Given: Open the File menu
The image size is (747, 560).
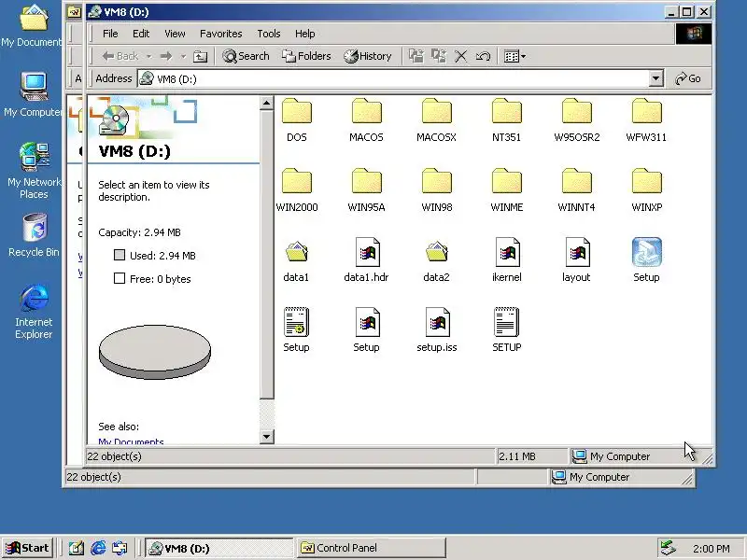Looking at the screenshot, I should pyautogui.click(x=110, y=34).
